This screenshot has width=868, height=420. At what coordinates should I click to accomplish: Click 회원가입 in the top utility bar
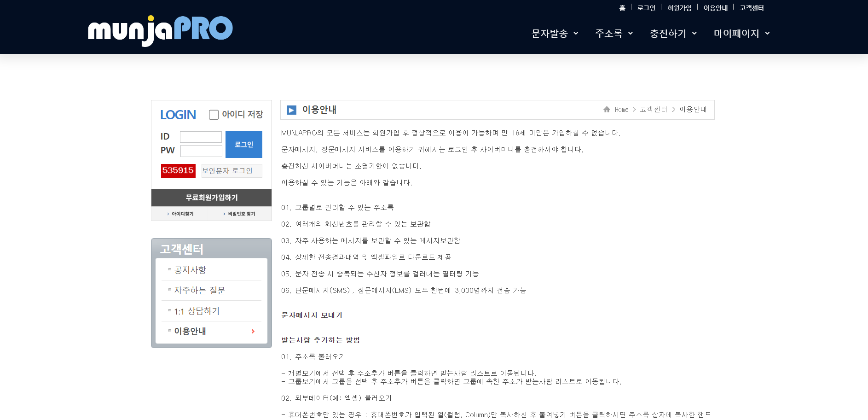[x=679, y=8]
